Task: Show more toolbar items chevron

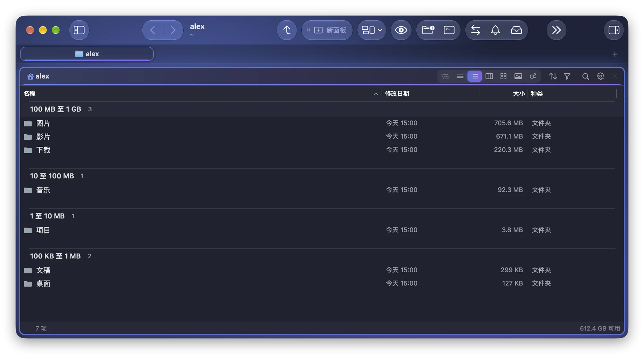Action: click(x=556, y=30)
